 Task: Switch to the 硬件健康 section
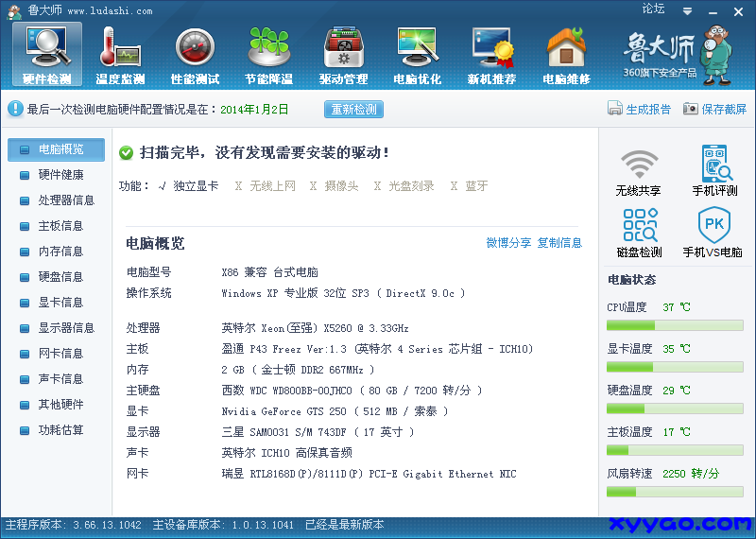(x=60, y=175)
